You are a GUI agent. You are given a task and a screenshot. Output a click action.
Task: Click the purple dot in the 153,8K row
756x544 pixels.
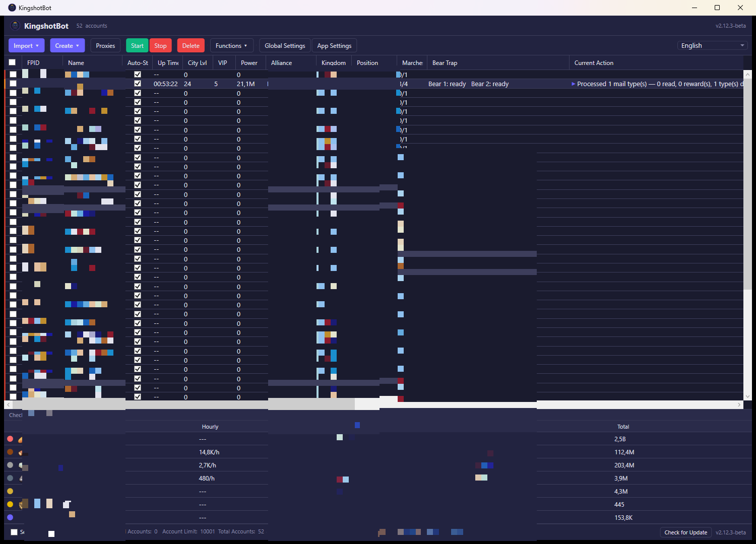point(10,517)
